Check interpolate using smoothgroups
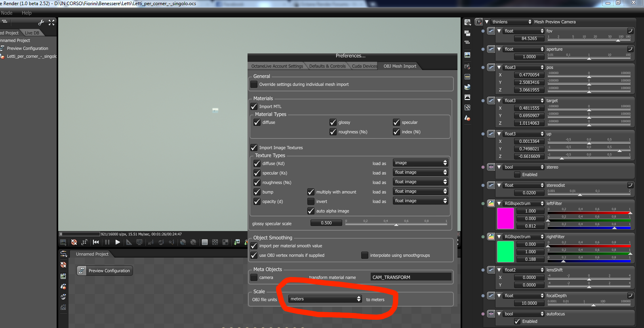 (365, 255)
